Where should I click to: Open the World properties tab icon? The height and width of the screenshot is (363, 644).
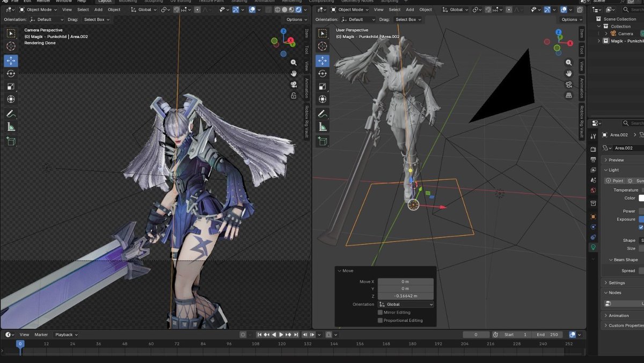click(593, 190)
